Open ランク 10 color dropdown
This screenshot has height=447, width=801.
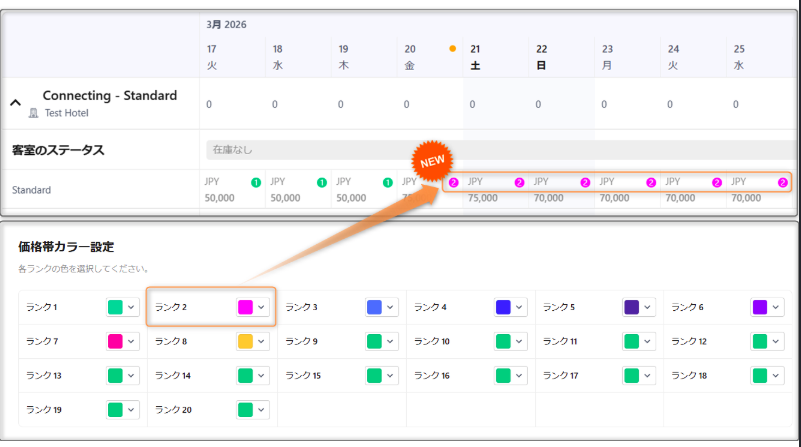tap(511, 341)
